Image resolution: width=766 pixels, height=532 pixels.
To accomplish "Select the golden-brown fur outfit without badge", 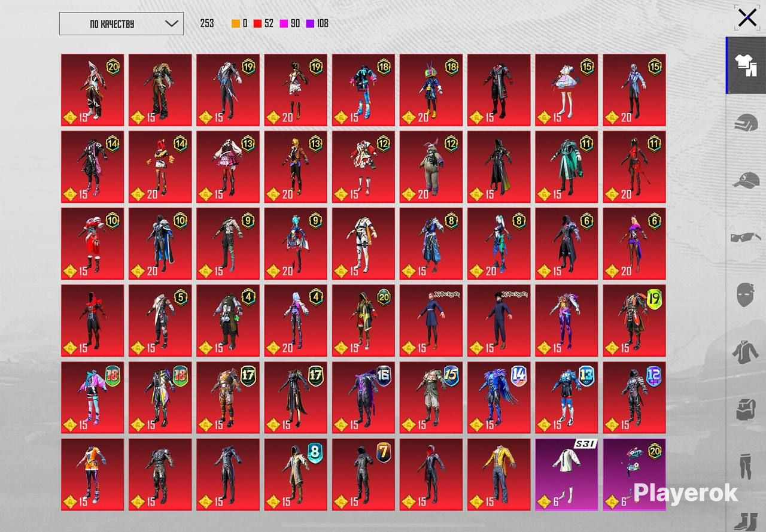I will click(160, 90).
